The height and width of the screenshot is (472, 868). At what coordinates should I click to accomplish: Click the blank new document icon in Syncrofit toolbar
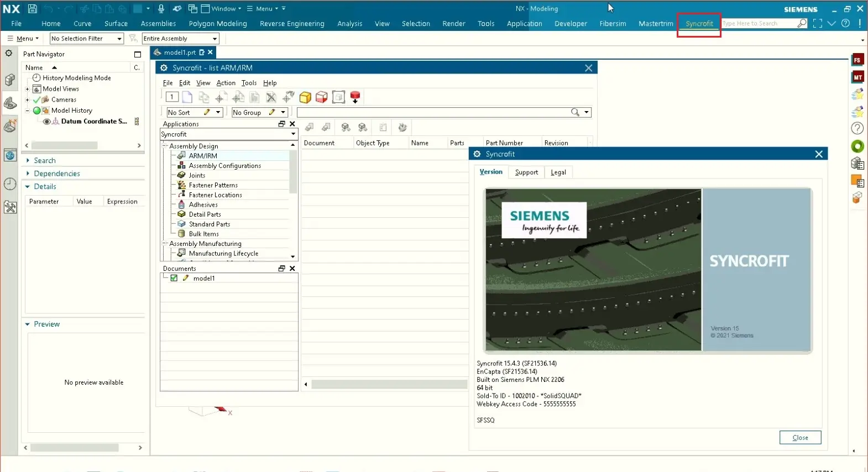(187, 98)
